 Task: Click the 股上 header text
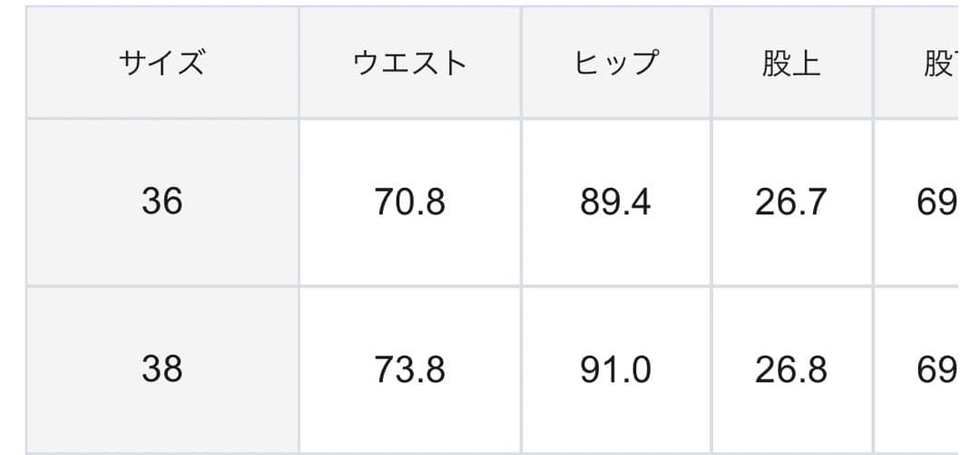coord(791,64)
